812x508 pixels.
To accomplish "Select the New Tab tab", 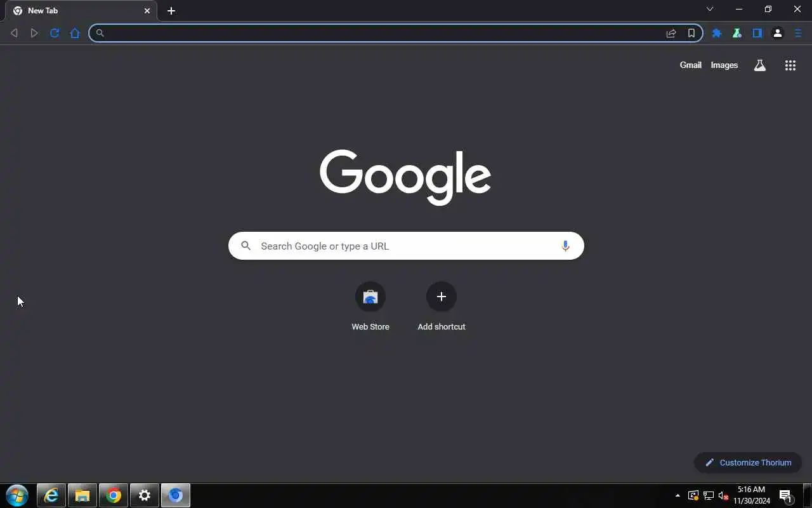I will [80, 11].
